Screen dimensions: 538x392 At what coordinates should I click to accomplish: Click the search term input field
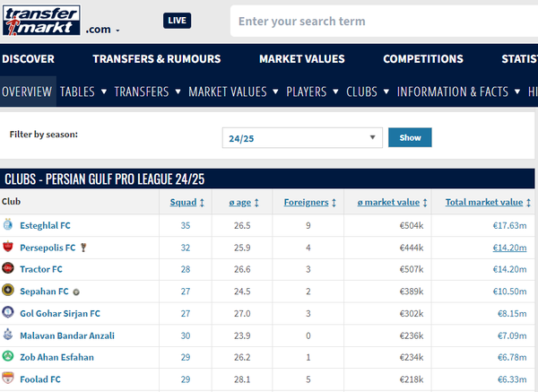[x=381, y=22]
